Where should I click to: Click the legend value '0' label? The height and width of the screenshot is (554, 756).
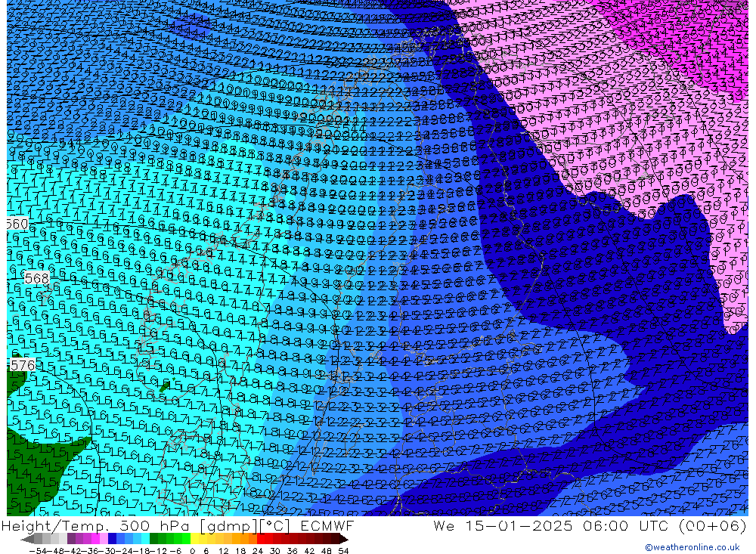[x=192, y=551]
